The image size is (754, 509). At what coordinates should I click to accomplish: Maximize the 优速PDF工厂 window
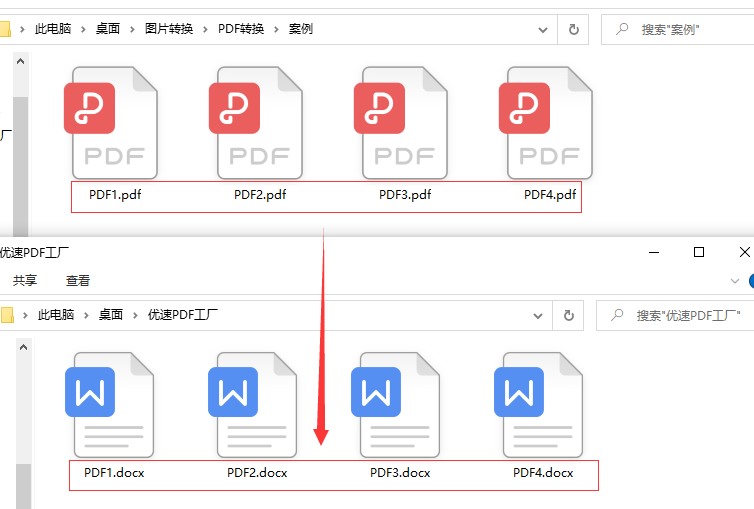click(x=699, y=252)
